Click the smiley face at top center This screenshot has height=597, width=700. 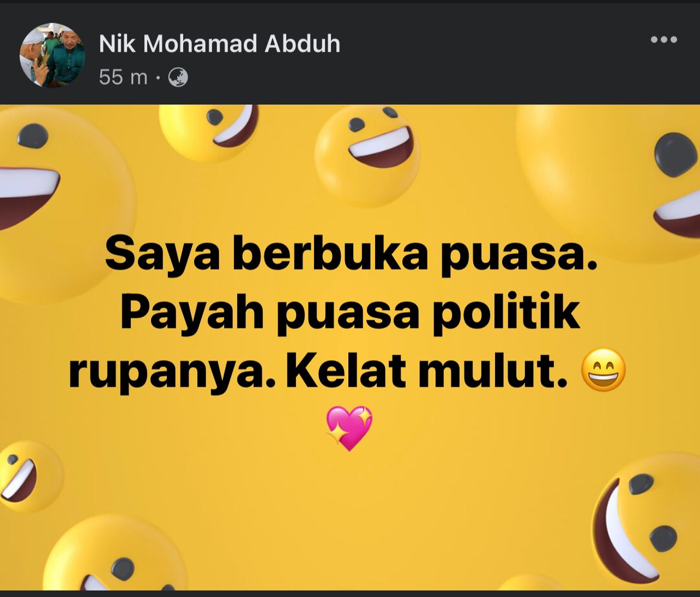[x=367, y=156]
